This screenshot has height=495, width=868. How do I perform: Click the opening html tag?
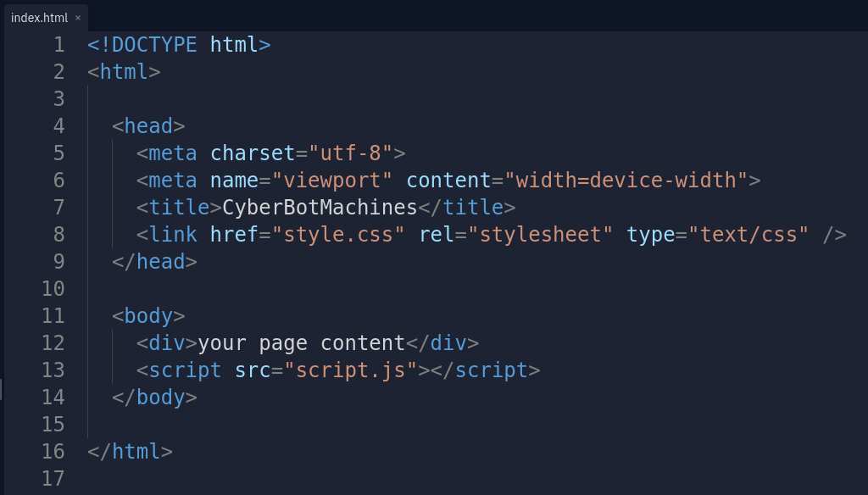point(122,71)
